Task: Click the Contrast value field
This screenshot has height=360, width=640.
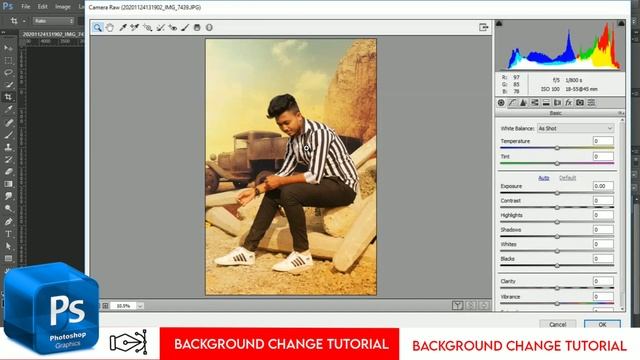Action: (x=603, y=200)
